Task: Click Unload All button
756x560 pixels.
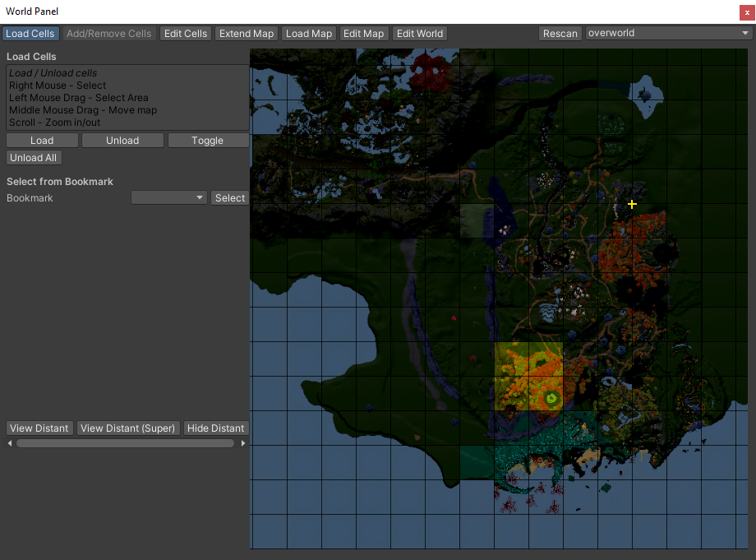Action: [34, 158]
